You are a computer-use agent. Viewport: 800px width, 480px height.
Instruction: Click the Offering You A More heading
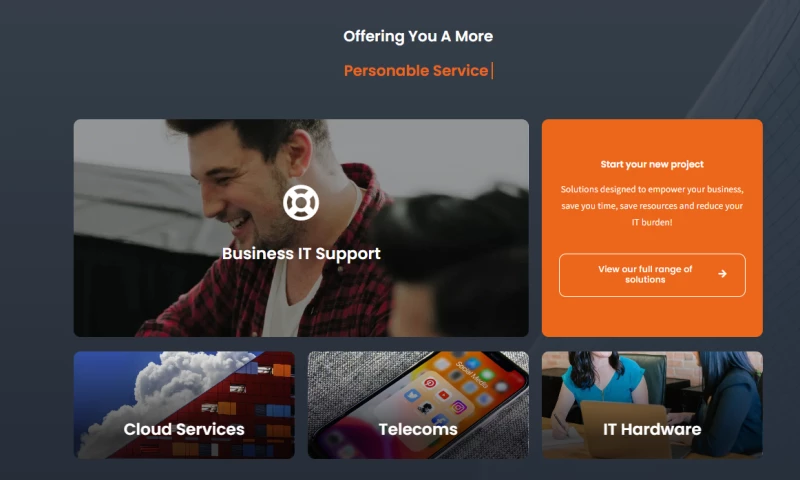point(418,36)
